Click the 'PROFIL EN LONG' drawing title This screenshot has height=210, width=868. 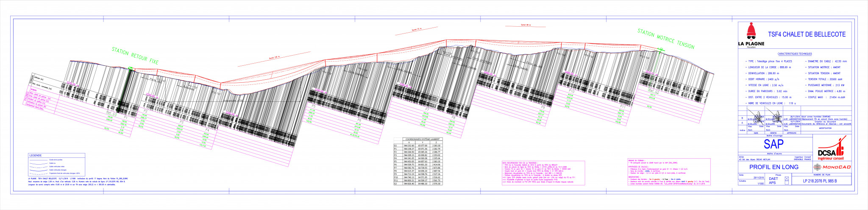coord(774,167)
